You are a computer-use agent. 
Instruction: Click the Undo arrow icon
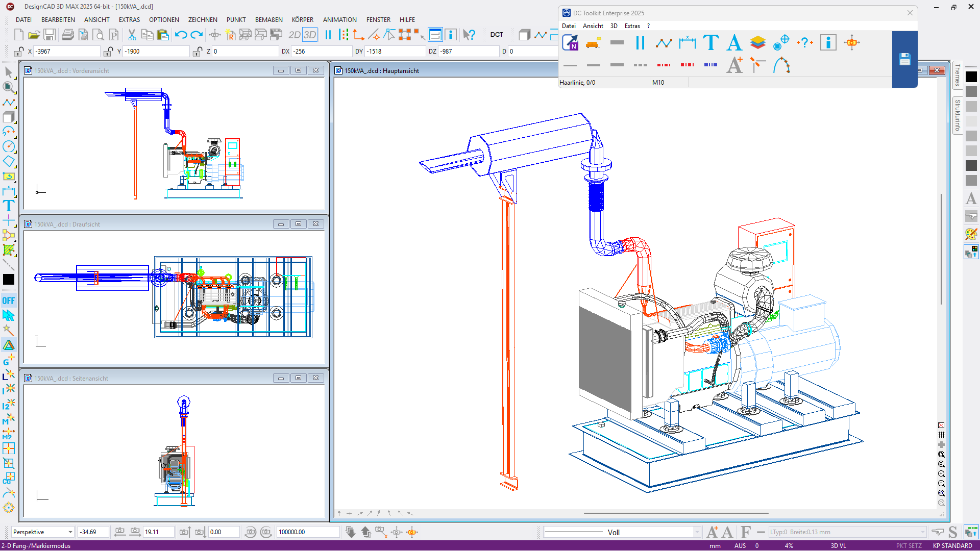pos(181,35)
